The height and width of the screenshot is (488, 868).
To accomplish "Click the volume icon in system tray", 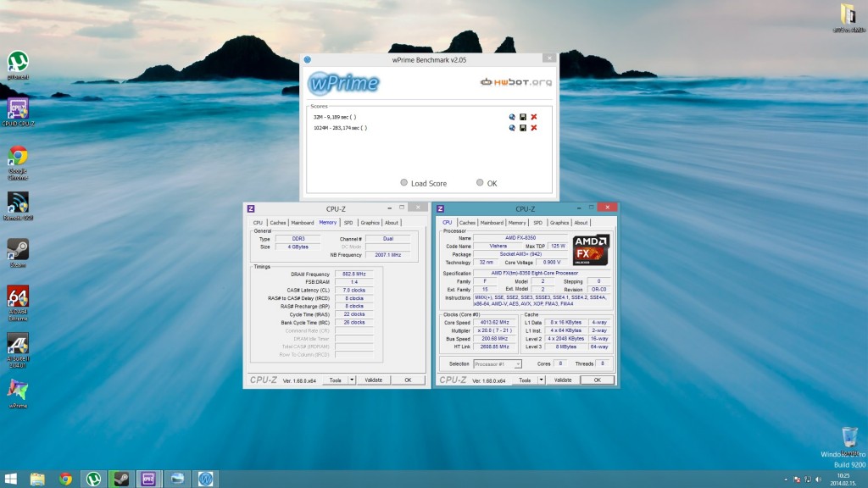I will pos(819,480).
